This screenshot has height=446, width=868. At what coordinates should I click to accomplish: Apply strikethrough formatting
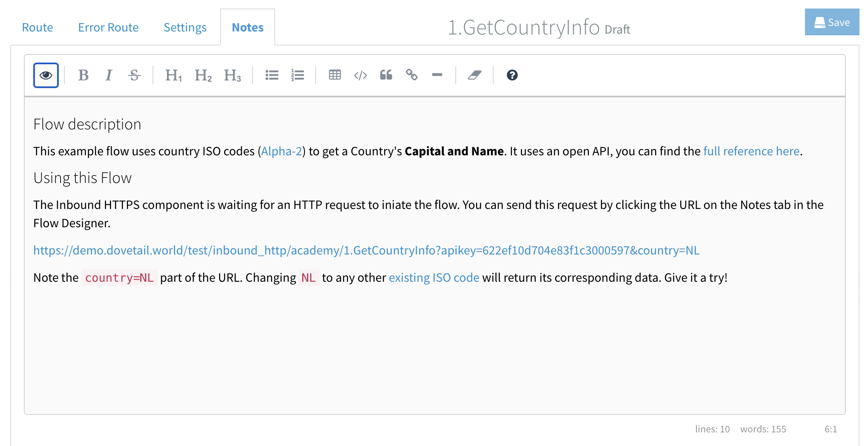(135, 75)
